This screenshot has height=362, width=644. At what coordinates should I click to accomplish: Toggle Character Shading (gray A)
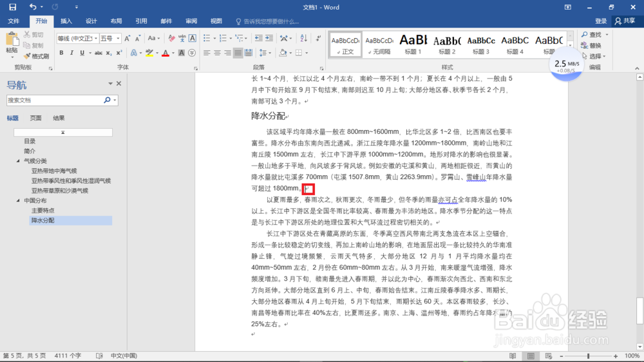point(182,53)
